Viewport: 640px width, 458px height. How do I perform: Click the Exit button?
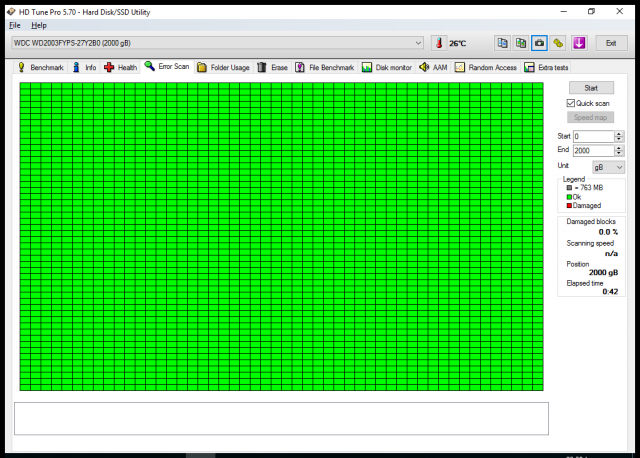tap(610, 43)
